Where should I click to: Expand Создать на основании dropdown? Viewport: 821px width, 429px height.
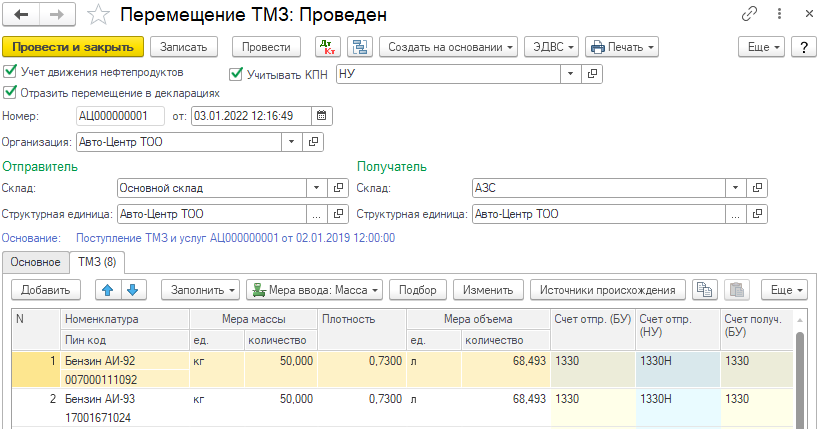coord(449,47)
